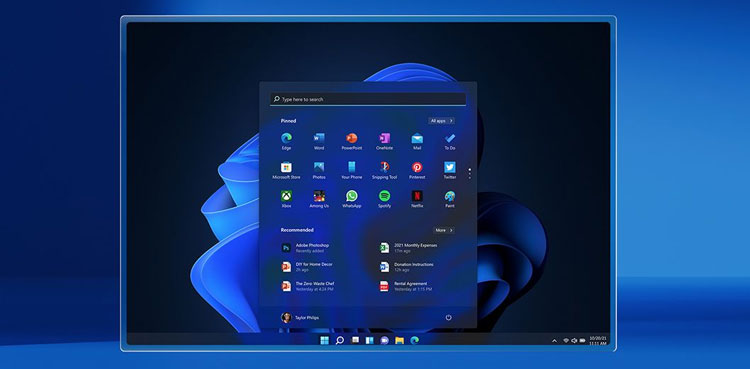Click the All apps button
The image size is (750, 369).
pyautogui.click(x=441, y=121)
